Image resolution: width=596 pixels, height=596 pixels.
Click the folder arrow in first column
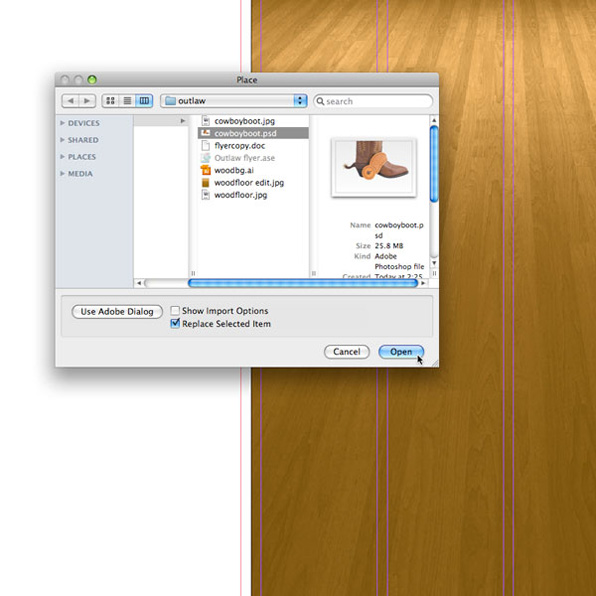click(183, 121)
